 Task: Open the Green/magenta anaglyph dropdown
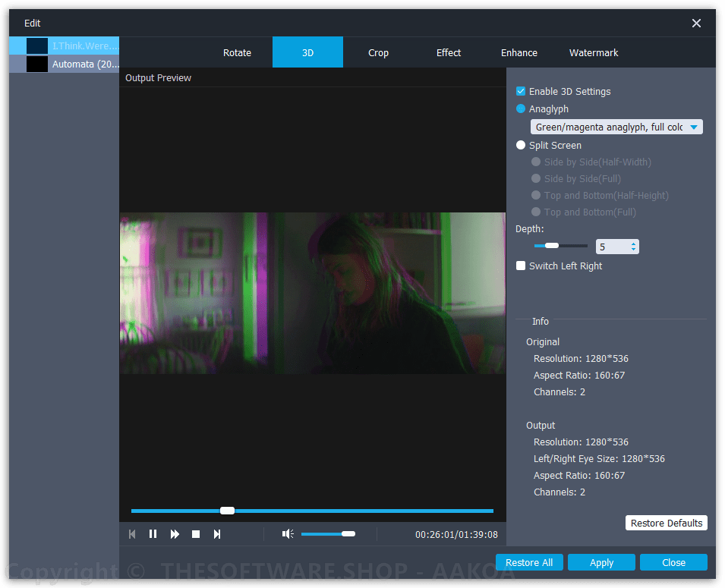[x=616, y=127]
